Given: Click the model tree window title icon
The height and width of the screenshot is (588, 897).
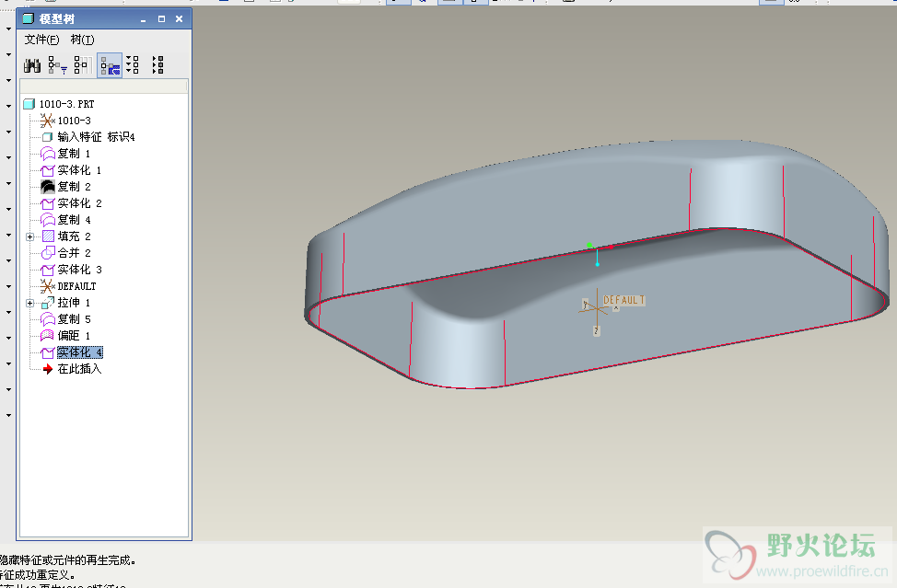Looking at the screenshot, I should tap(28, 18).
